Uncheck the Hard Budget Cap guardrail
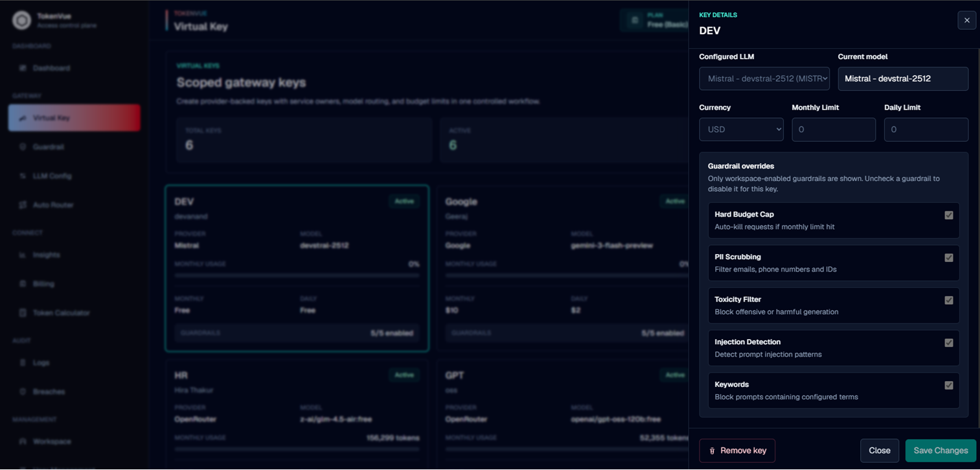Viewport: 980px width, 470px height. pyautogui.click(x=949, y=215)
